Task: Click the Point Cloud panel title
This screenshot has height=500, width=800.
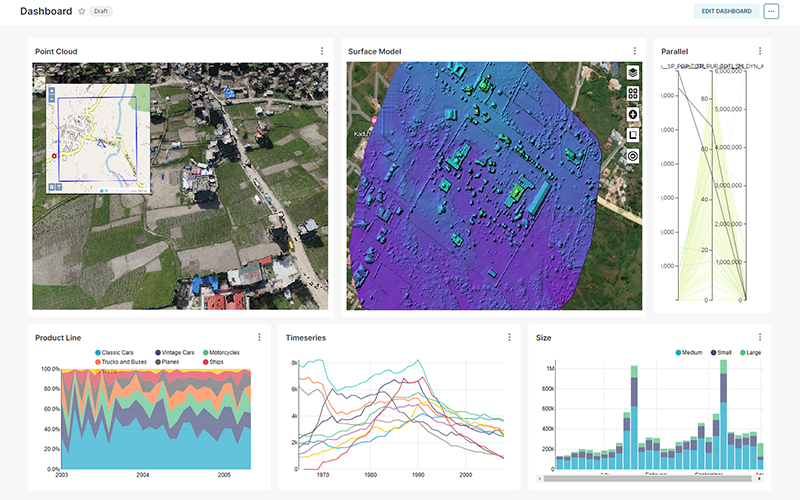Action: tap(56, 52)
